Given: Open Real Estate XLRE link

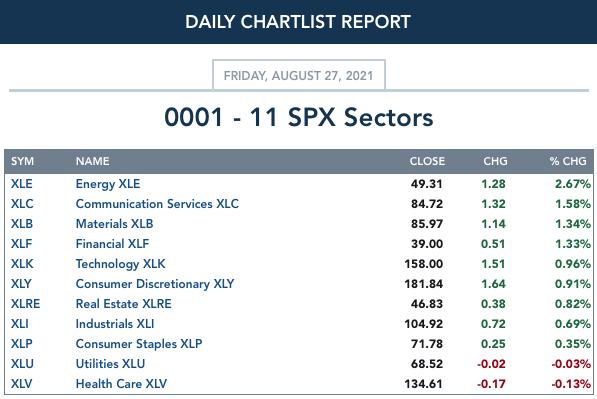Looking at the screenshot, I should 123,304.
